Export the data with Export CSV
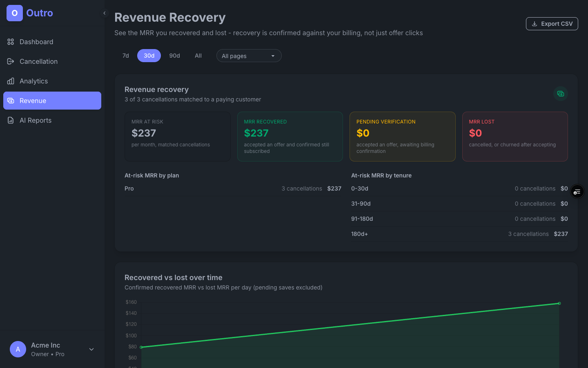Screen dimensions: 588x368 552,24
